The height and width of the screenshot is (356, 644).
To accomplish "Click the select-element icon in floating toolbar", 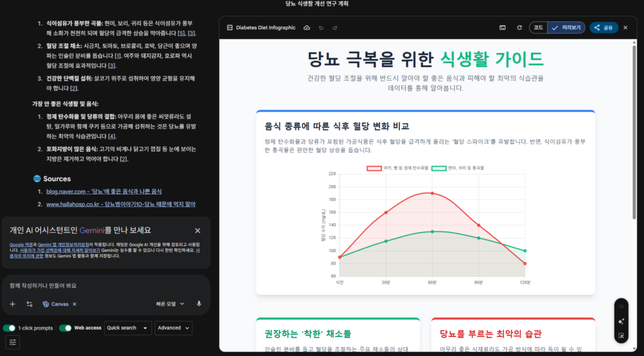I will [x=621, y=336].
